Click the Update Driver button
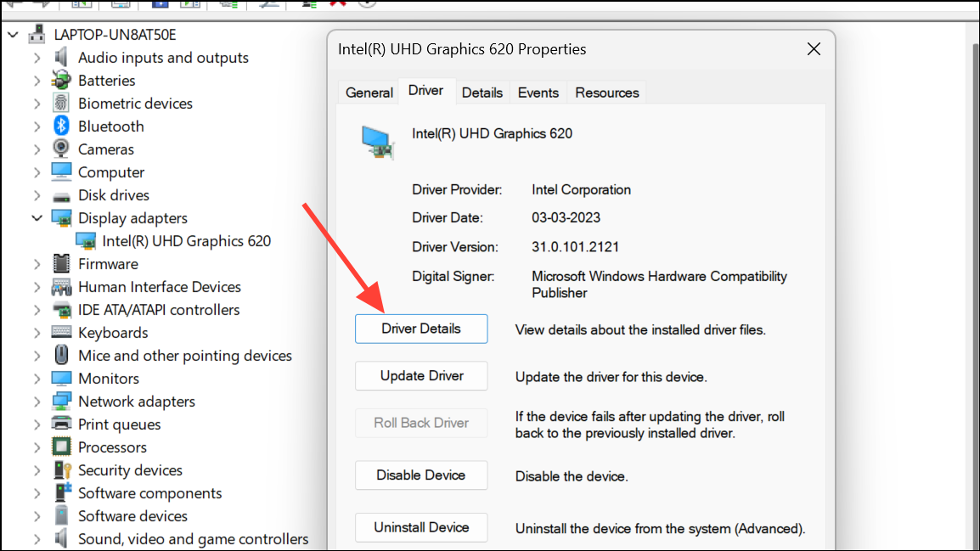The image size is (980, 551). tap(421, 375)
